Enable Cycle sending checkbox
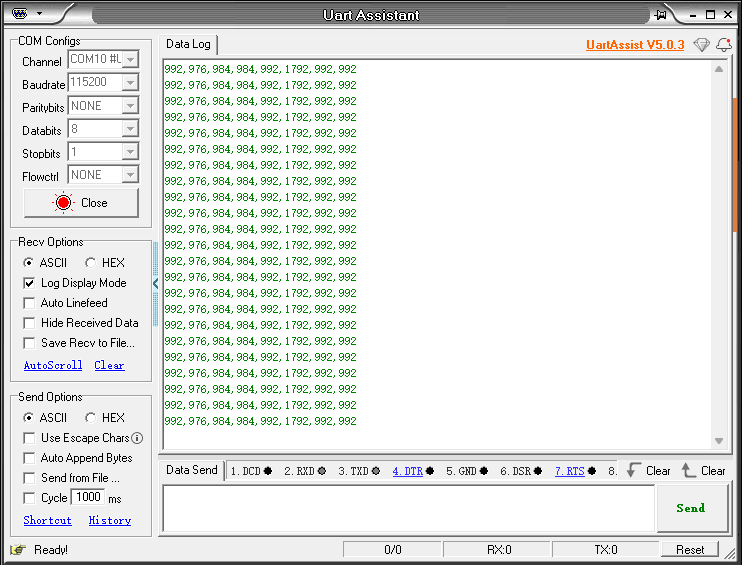The width and height of the screenshot is (742, 565). pyautogui.click(x=29, y=498)
